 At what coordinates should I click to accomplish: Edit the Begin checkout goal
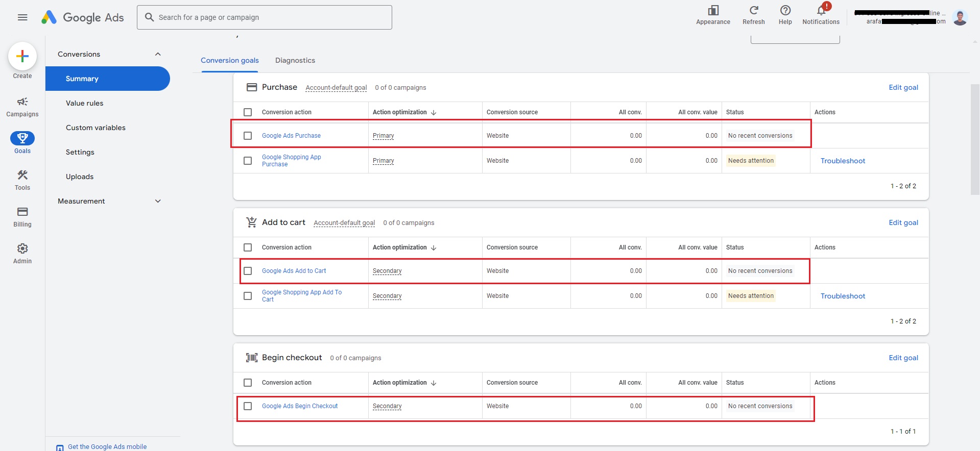(903, 358)
